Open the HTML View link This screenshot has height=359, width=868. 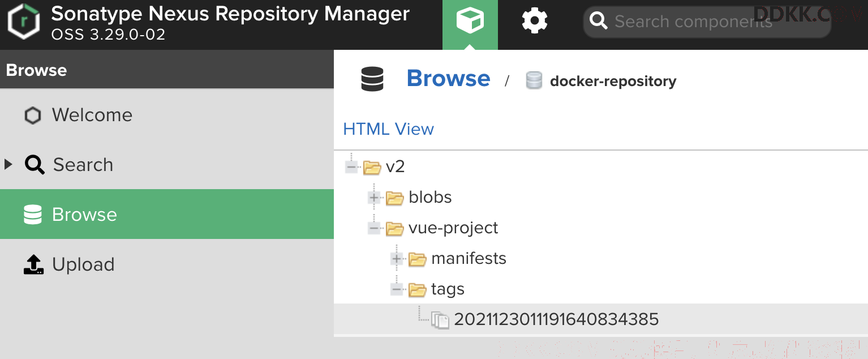click(x=388, y=129)
